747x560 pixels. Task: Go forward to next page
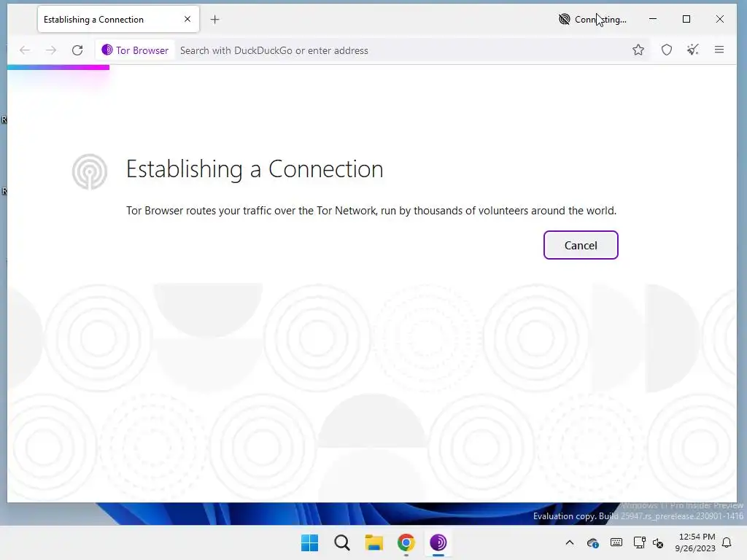click(51, 50)
